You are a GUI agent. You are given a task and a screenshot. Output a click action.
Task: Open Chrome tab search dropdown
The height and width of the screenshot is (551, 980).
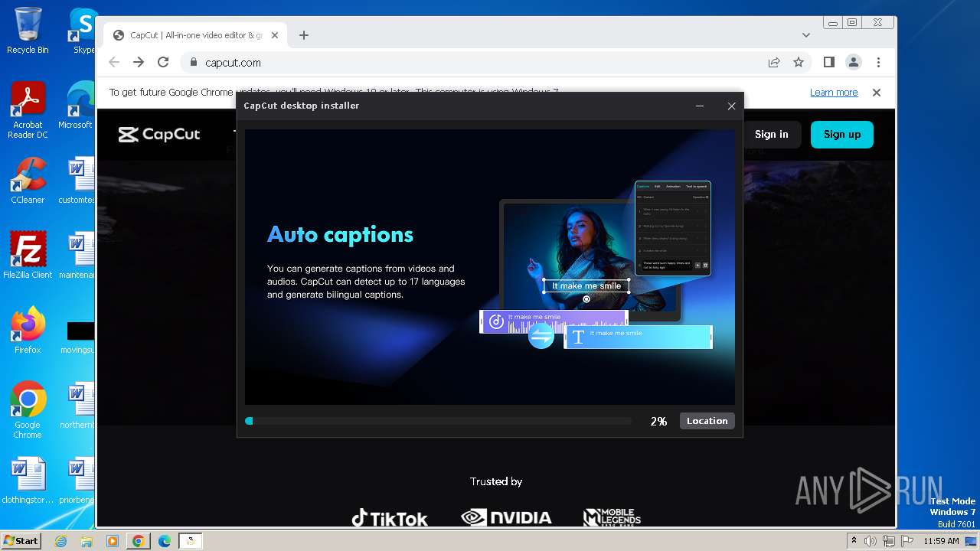(806, 35)
